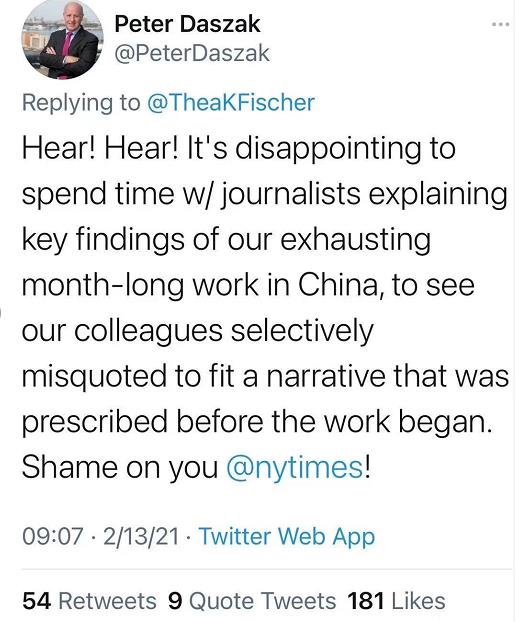The width and height of the screenshot is (515, 622).
Task: Select 'prescribed before the work began' line
Action: [x=257, y=422]
